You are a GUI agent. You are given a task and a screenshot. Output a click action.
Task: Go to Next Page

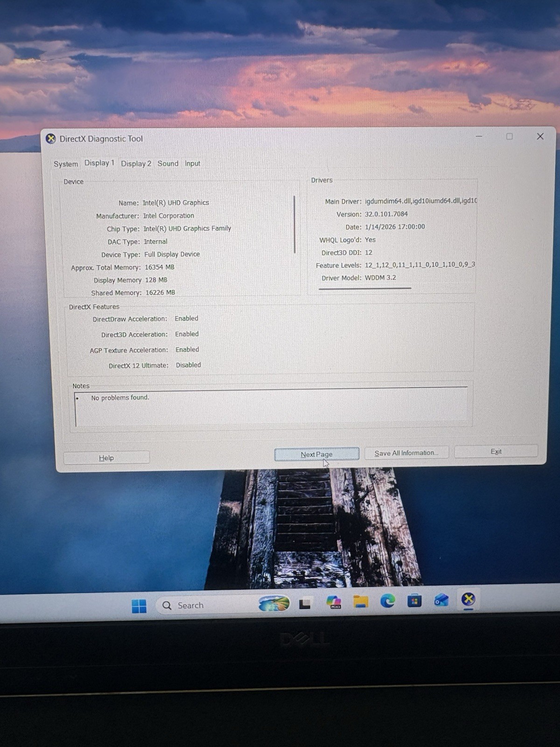tap(316, 454)
